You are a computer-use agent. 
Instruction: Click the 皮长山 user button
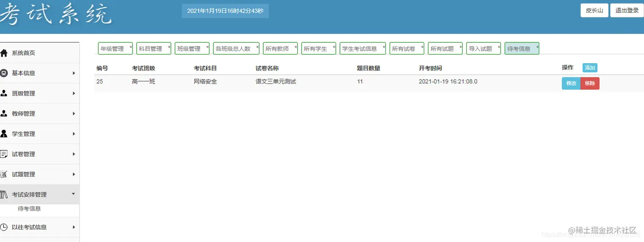click(594, 10)
